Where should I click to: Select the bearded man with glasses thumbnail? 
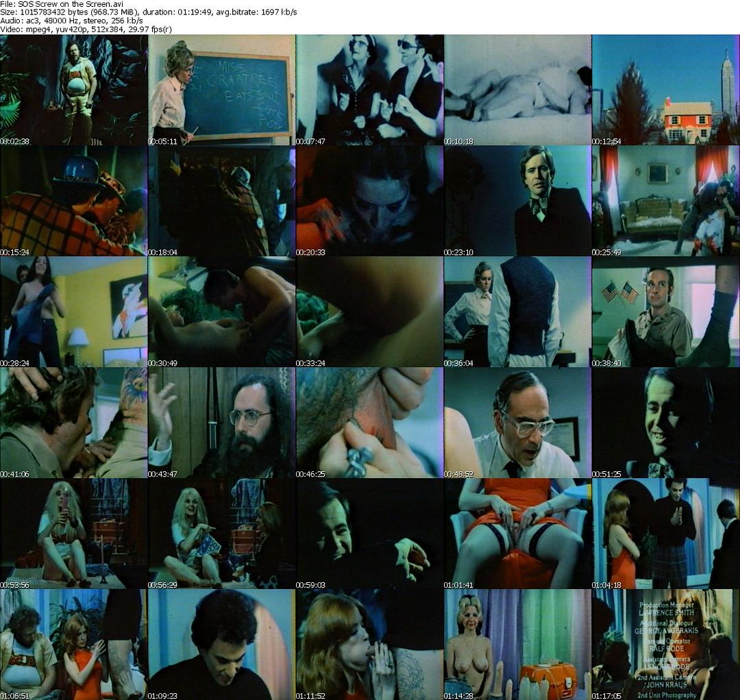pyautogui.click(x=221, y=423)
